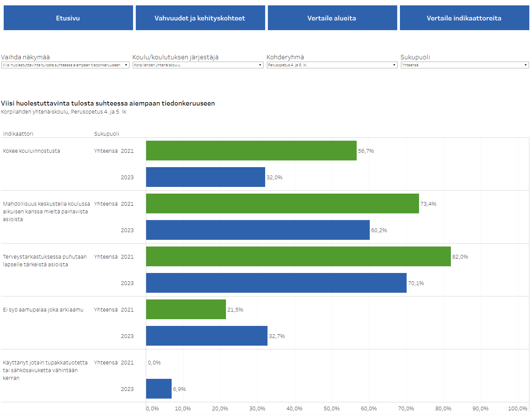The image size is (532, 415).
Task: Select the blue 60,2% bar
Action: 258,230
